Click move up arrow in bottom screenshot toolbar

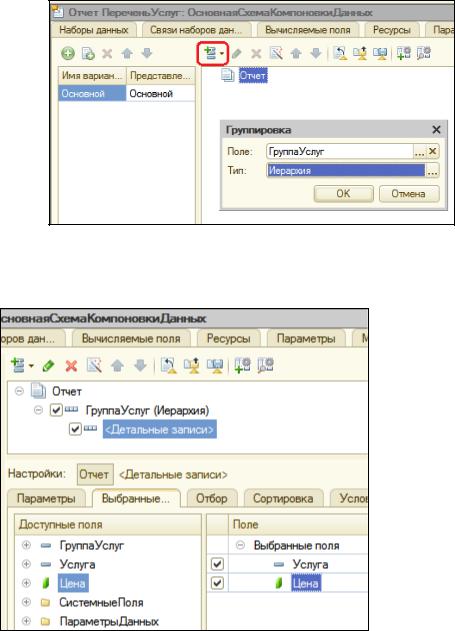117,365
